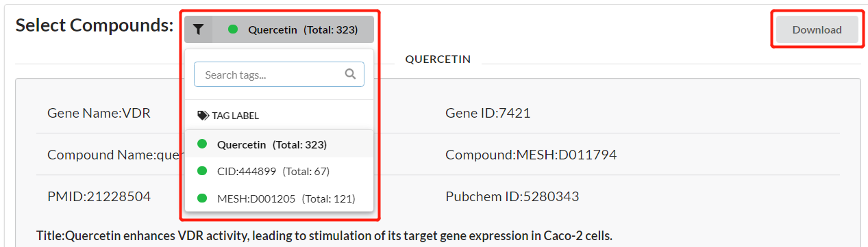This screenshot has height=247, width=868.
Task: Click the Pubchem ID:5280343 entry
Action: [512, 196]
